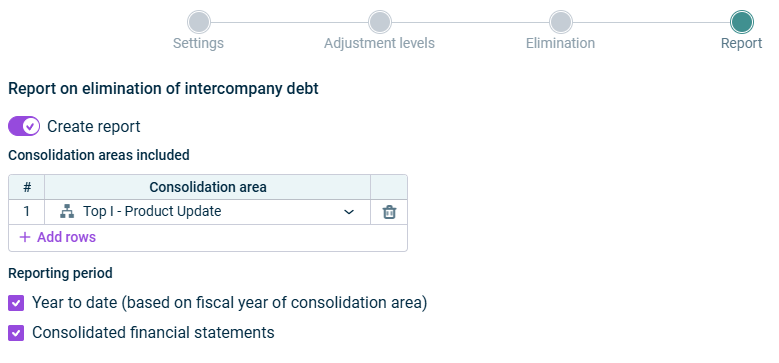Toggle the Create report switch
Viewport: 779px width, 363px height.
tap(24, 127)
